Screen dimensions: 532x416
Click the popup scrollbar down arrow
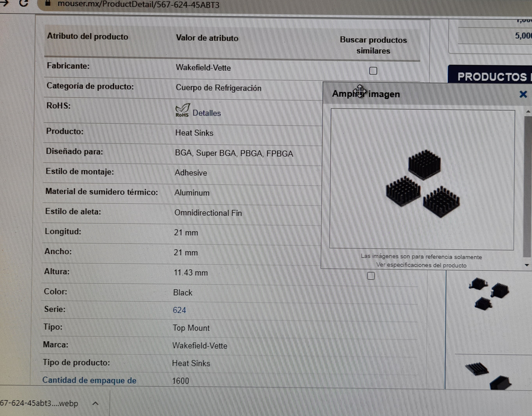point(527,265)
